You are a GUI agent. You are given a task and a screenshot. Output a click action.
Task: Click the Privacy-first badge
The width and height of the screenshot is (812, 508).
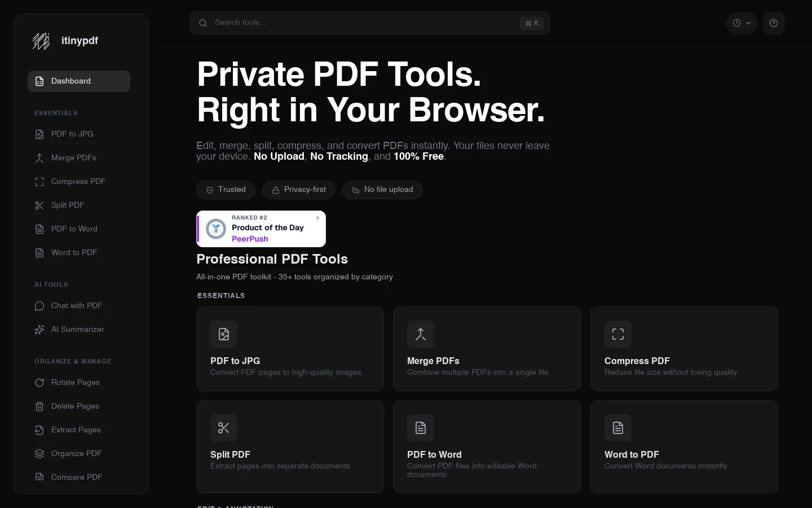point(299,190)
